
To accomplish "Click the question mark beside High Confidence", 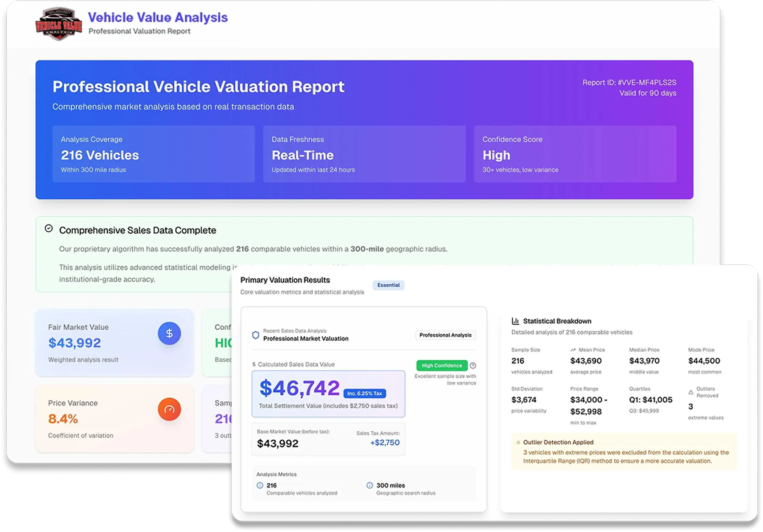I will (x=473, y=366).
